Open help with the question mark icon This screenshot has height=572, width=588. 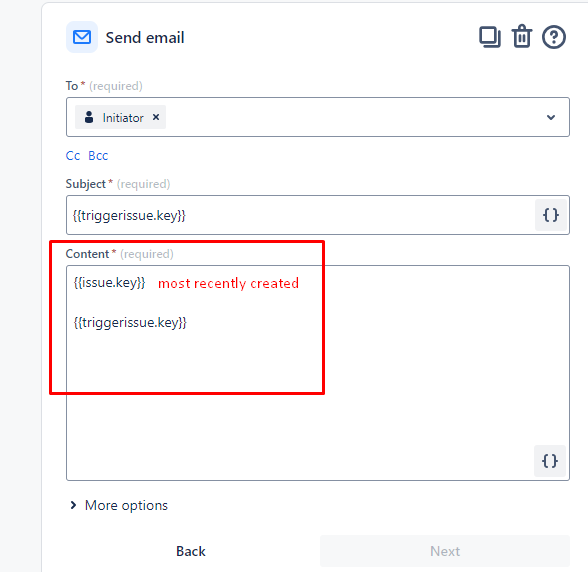pyautogui.click(x=554, y=37)
